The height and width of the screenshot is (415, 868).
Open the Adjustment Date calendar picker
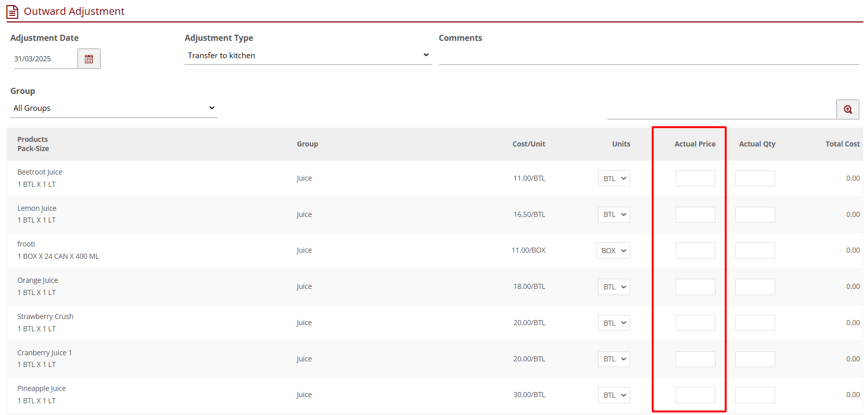point(89,59)
